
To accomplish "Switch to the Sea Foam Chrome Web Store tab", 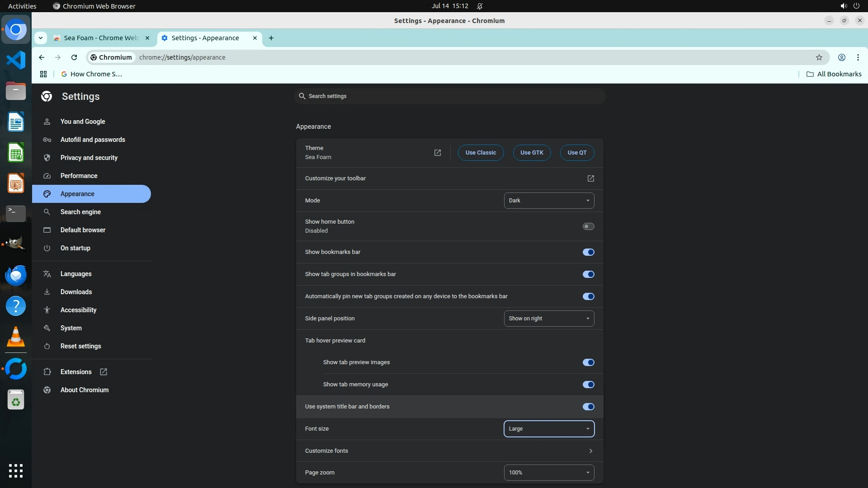I will [x=100, y=38].
